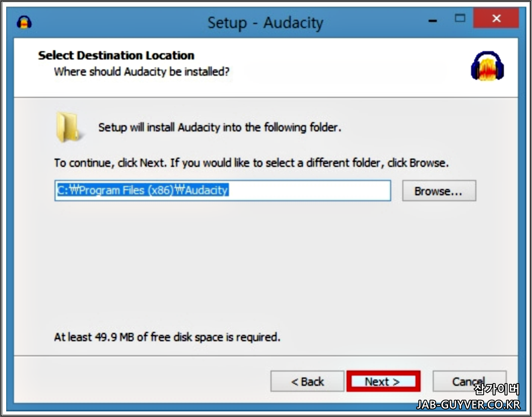Maximize the Setup window
Screen dimensions: 532x417
pos(460,18)
